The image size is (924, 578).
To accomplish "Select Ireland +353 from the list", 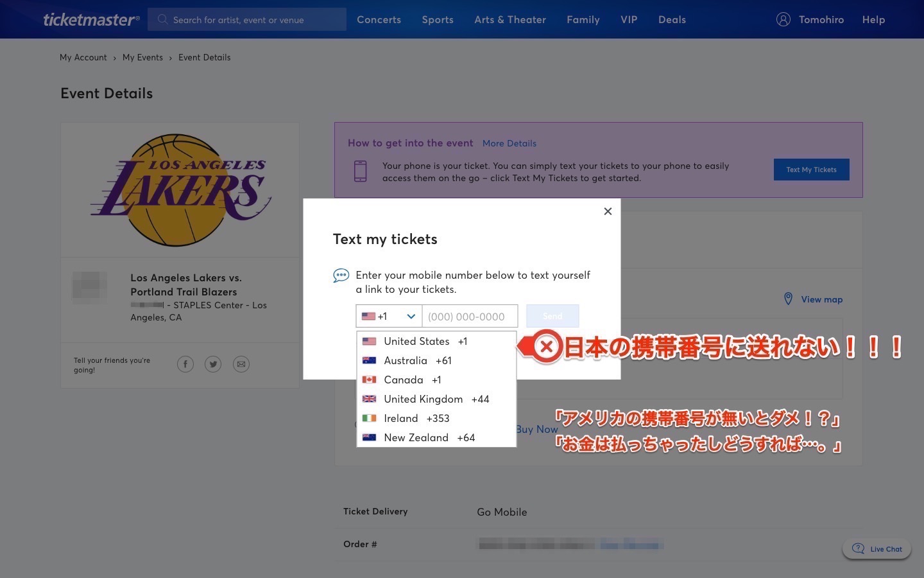I will click(436, 418).
